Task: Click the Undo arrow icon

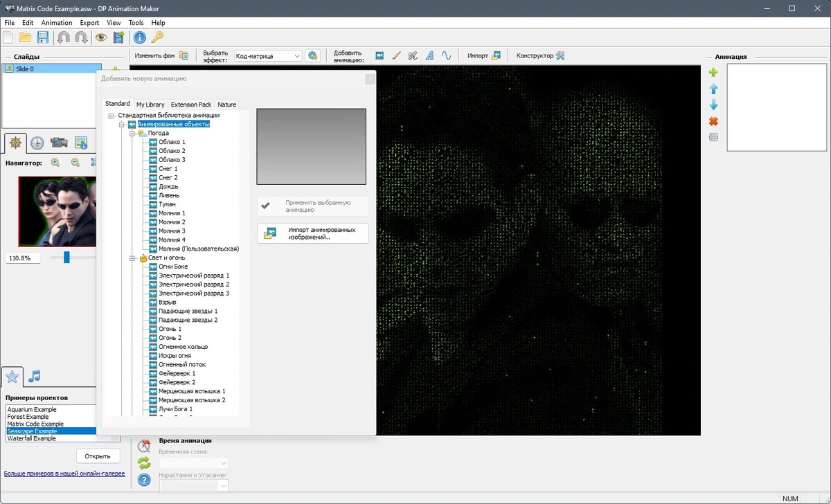Action: tap(64, 37)
